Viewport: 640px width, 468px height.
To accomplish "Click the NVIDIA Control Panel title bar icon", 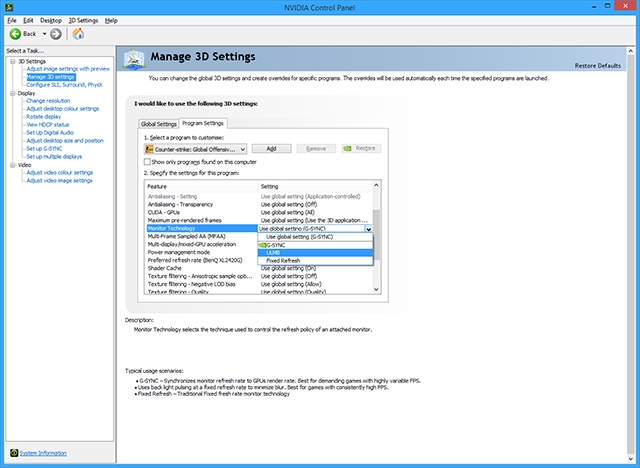I will click(x=8, y=7).
